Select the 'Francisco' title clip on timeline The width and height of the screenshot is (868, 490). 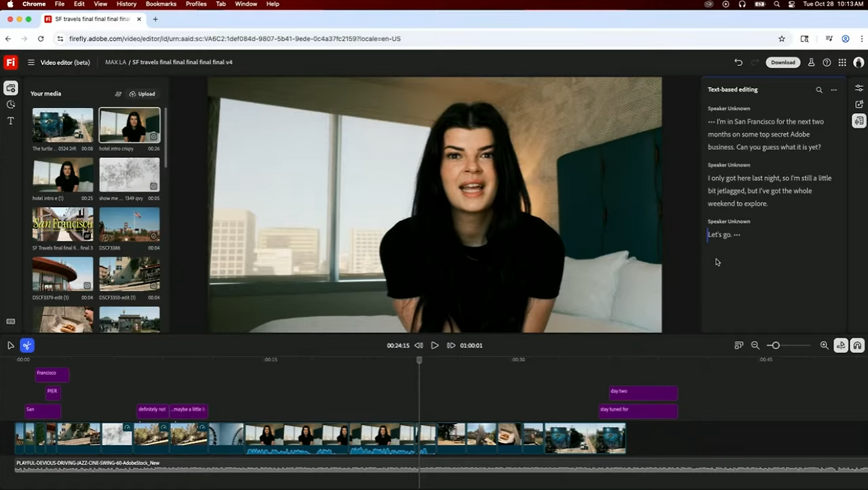point(52,374)
